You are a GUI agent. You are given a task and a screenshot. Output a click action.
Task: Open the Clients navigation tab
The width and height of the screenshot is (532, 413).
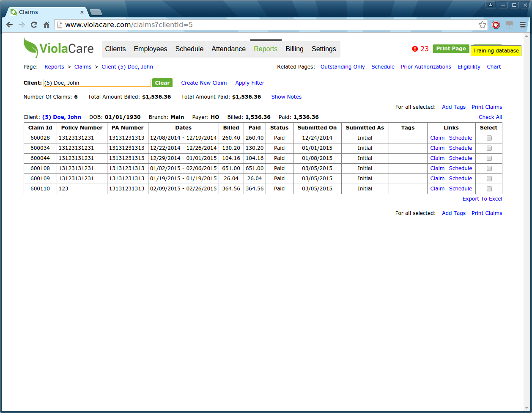(115, 49)
